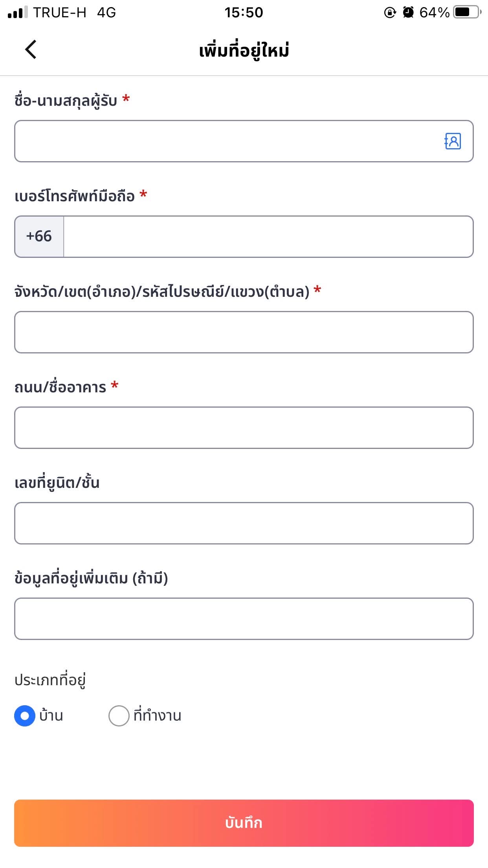Tap the back arrow icon
The image size is (488, 868).
coord(31,50)
